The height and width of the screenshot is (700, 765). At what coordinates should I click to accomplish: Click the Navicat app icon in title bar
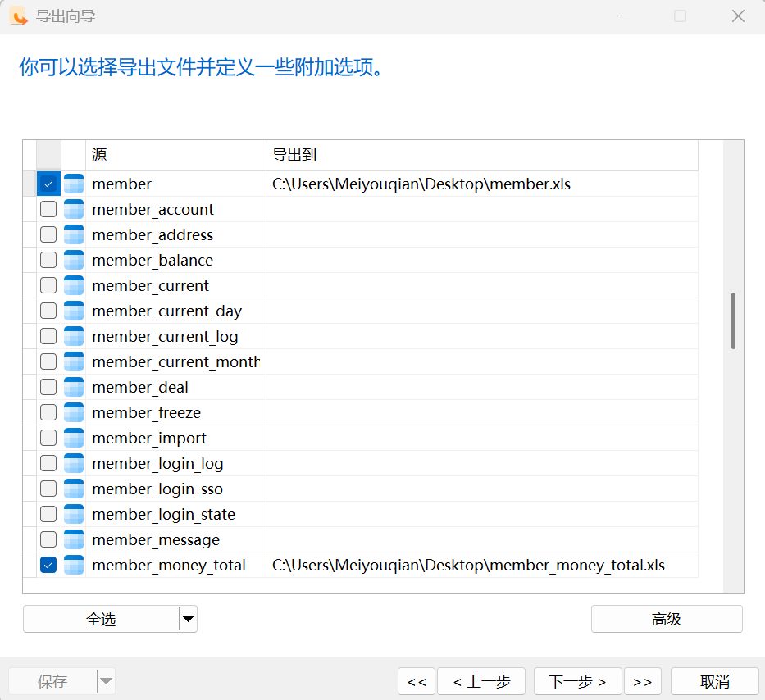(19, 16)
